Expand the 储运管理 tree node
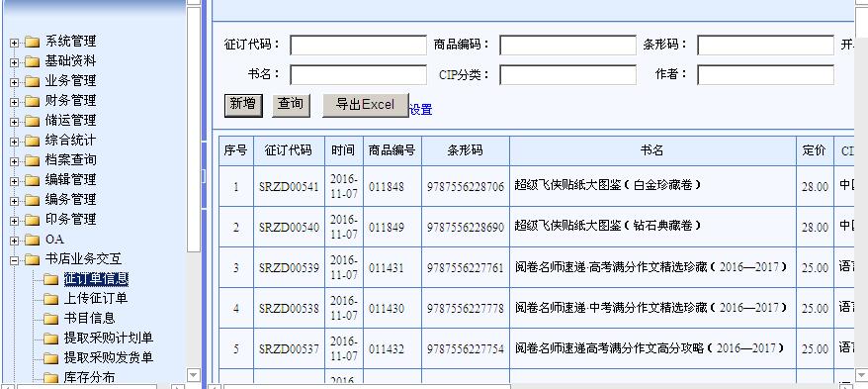Screen dimensions: 868x389 click(14, 122)
